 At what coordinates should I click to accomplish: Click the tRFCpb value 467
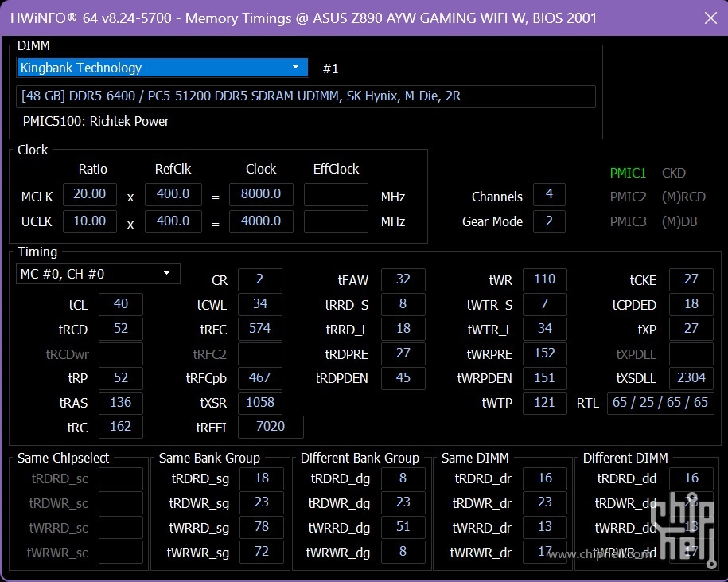tap(260, 377)
